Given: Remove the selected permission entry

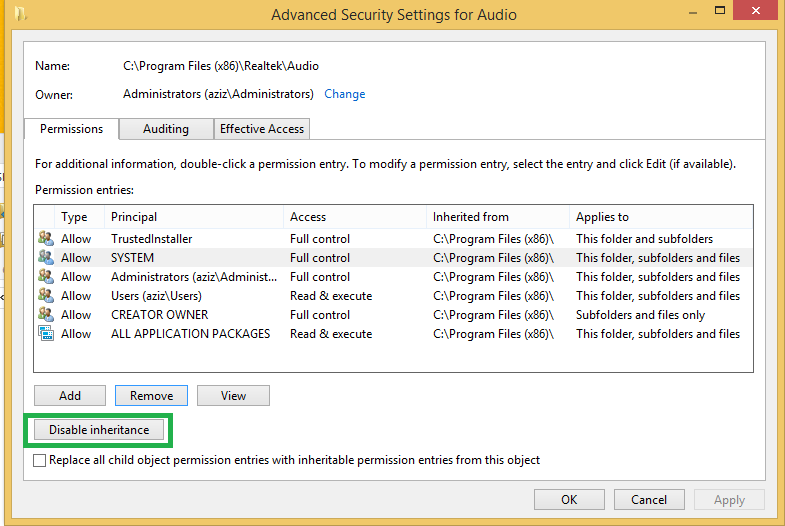Looking at the screenshot, I should point(151,396).
